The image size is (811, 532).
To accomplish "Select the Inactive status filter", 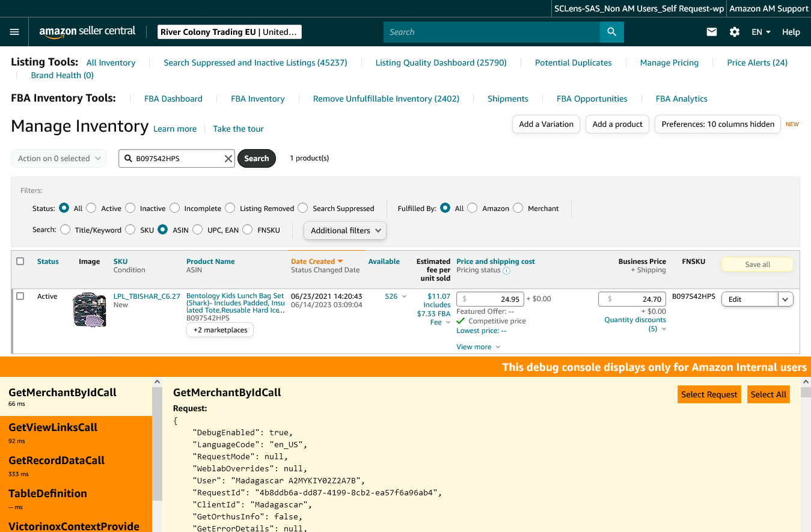I will pos(130,208).
